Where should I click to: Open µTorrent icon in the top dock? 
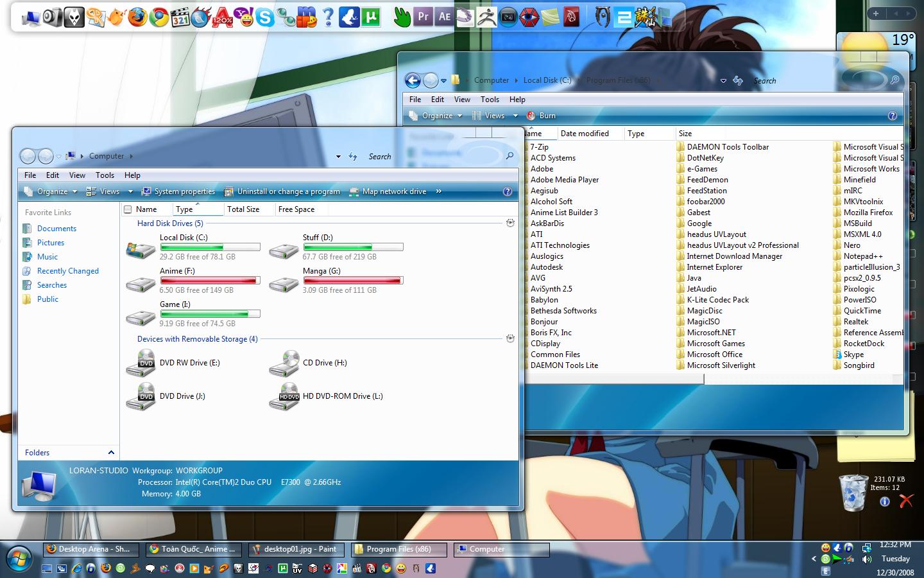click(x=370, y=17)
